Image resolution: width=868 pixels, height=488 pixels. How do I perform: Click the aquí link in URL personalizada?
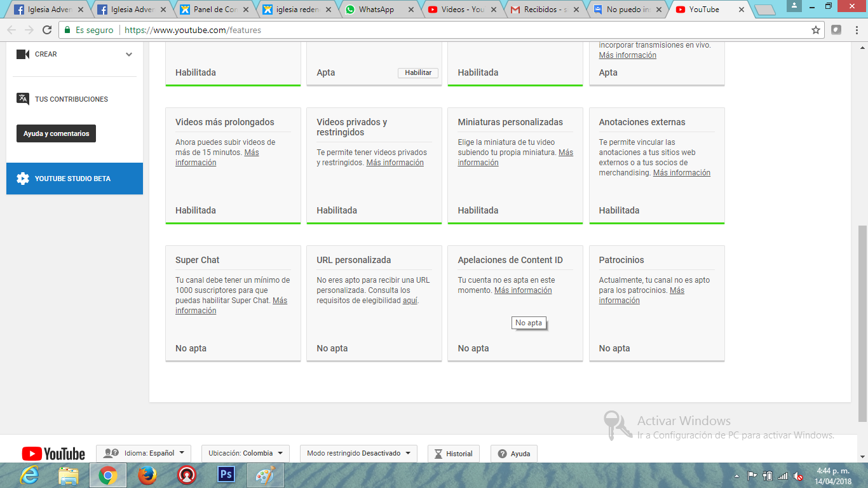tap(410, 301)
